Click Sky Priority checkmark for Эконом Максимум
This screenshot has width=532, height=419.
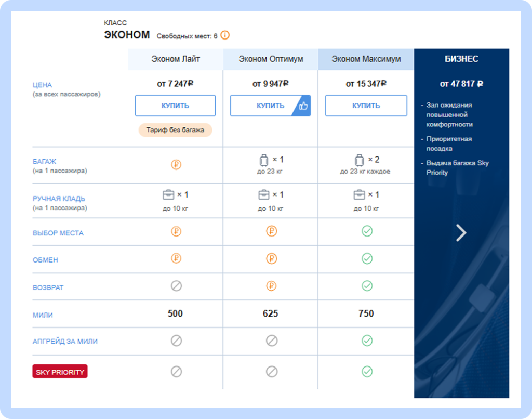coord(367,372)
